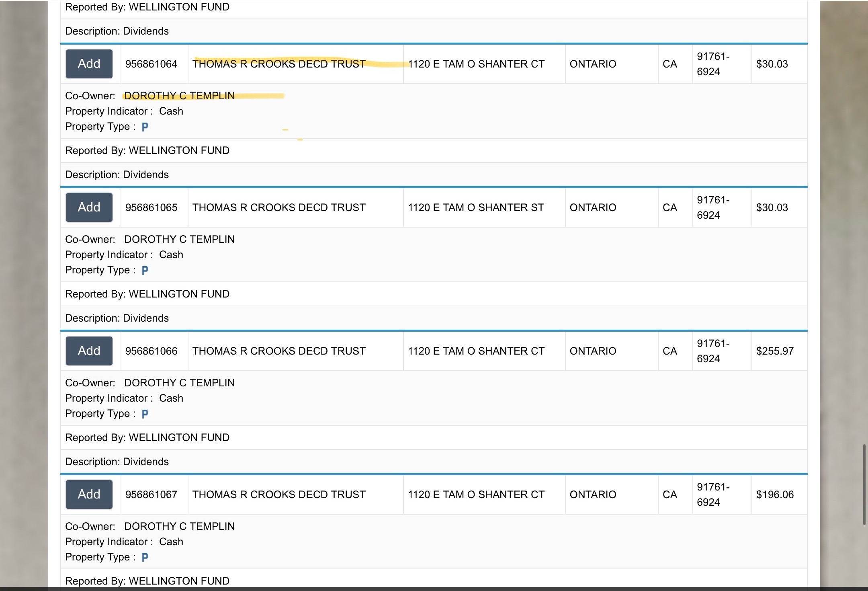The image size is (868, 591).
Task: Click owner name in row 956861065
Action: click(279, 207)
